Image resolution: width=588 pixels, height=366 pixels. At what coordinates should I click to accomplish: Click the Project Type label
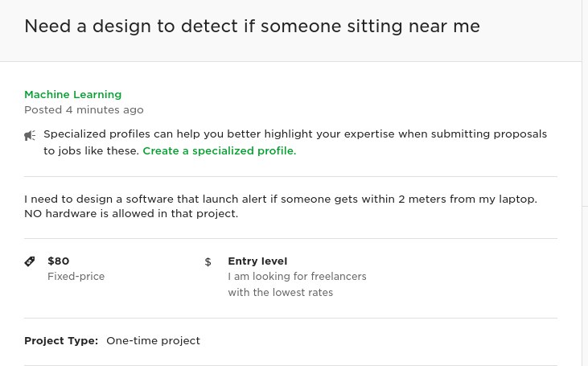click(x=61, y=341)
